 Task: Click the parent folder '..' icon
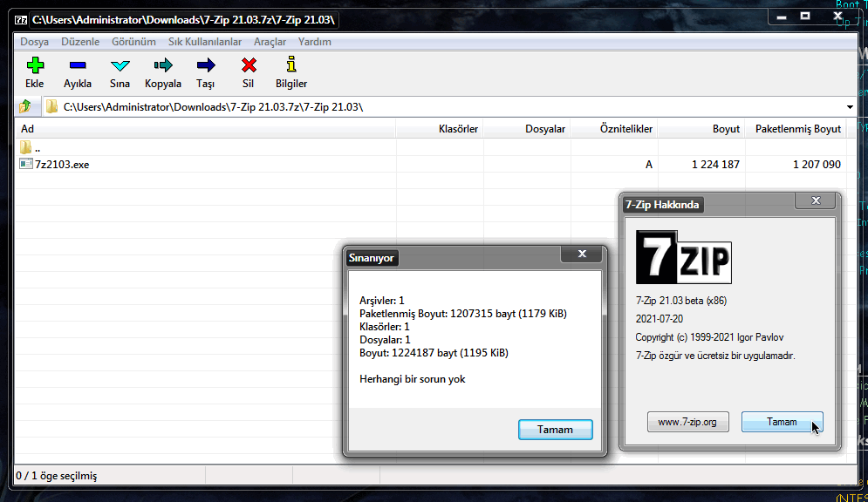25,147
